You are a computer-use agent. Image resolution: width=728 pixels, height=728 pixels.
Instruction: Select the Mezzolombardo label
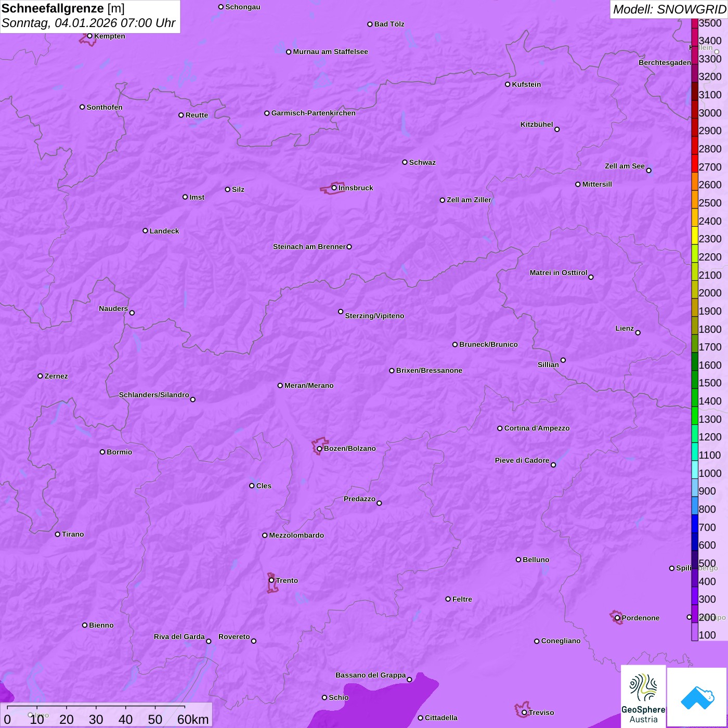point(297,535)
